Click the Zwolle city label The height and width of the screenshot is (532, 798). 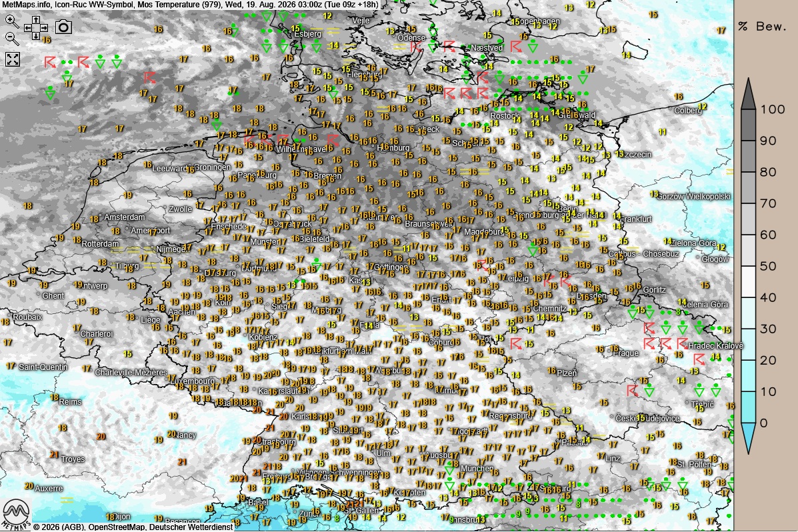(180, 209)
